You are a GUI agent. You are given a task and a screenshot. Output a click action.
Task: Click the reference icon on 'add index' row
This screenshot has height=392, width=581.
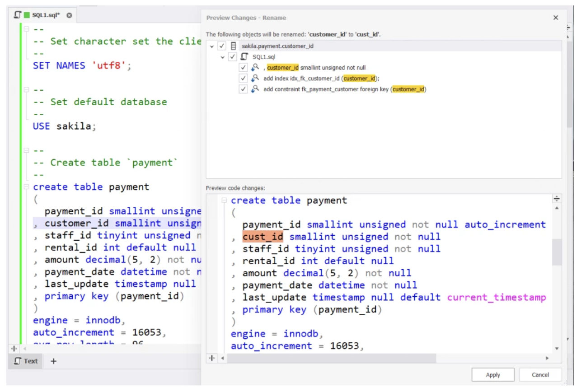[255, 79]
